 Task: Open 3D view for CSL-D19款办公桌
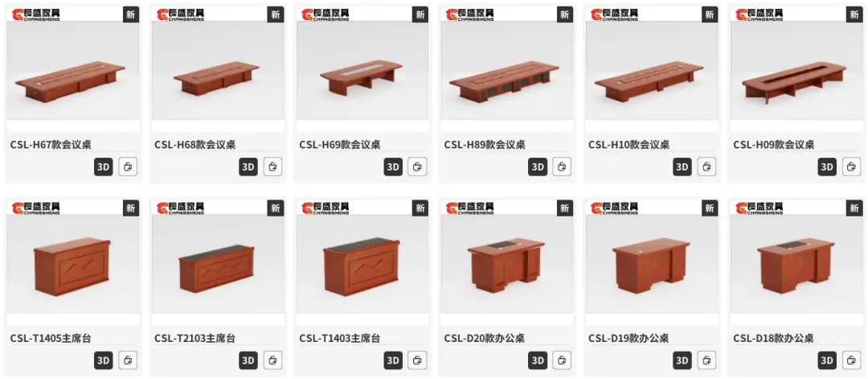[x=682, y=360]
